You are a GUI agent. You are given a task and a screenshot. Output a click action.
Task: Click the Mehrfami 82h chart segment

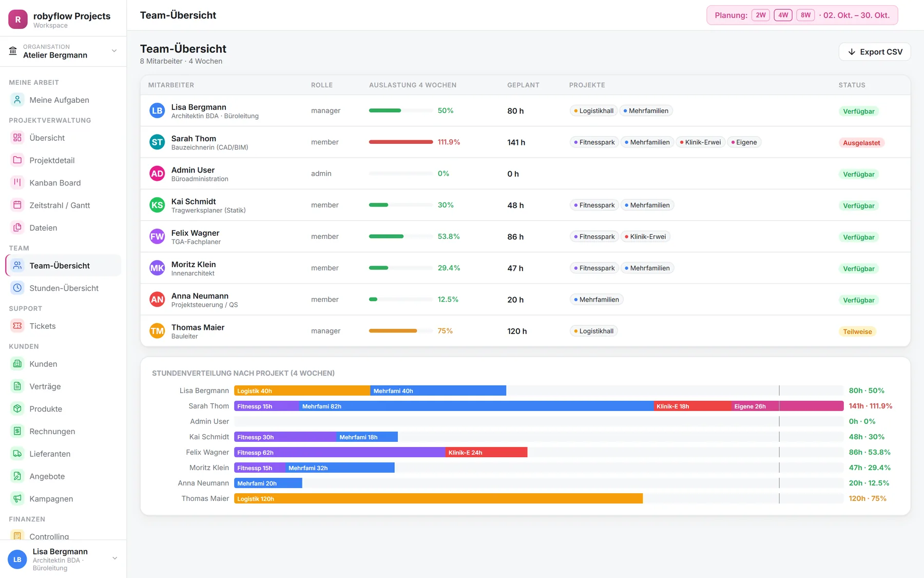476,406
